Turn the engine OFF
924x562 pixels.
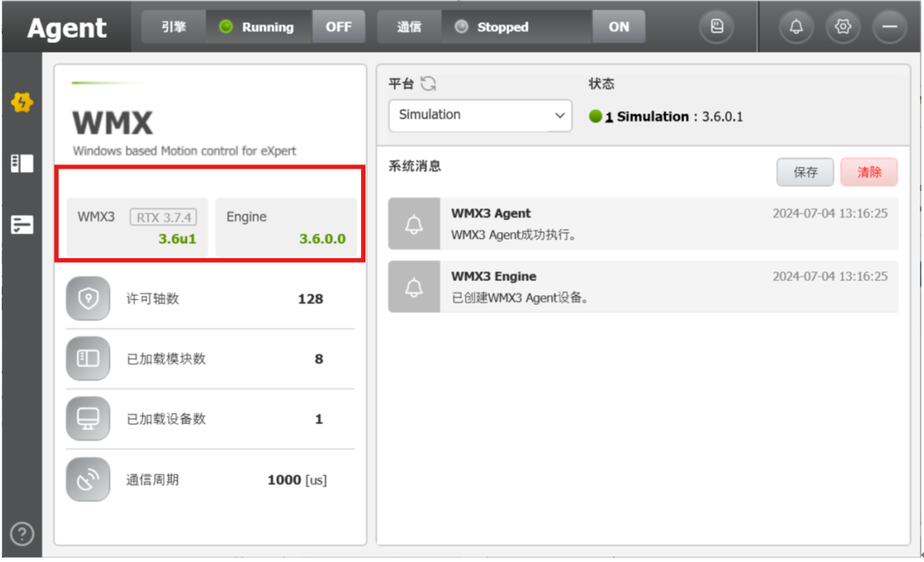338,26
